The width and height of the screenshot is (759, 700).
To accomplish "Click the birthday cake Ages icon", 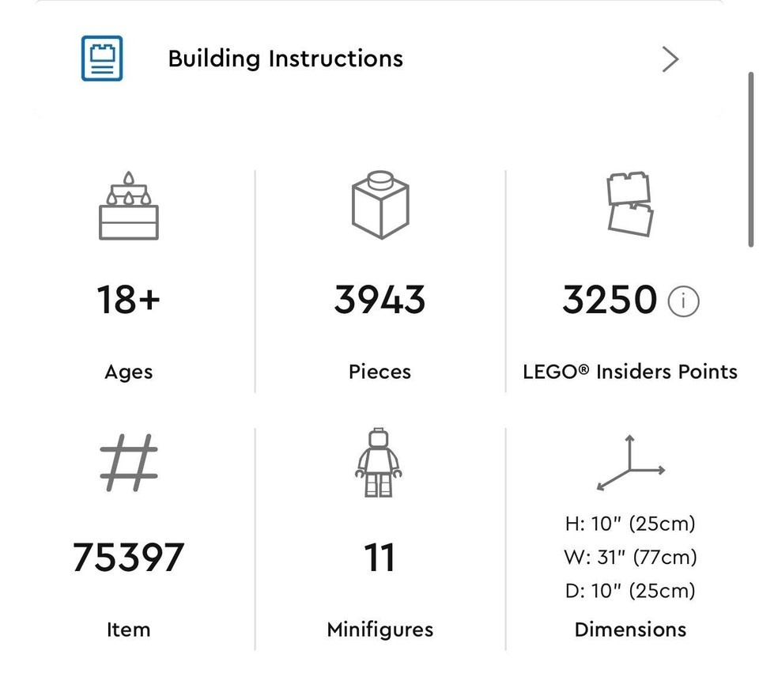I will [129, 206].
